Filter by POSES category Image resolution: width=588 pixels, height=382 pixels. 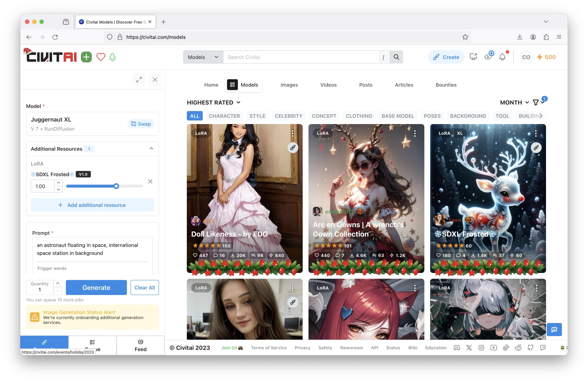[x=432, y=116]
